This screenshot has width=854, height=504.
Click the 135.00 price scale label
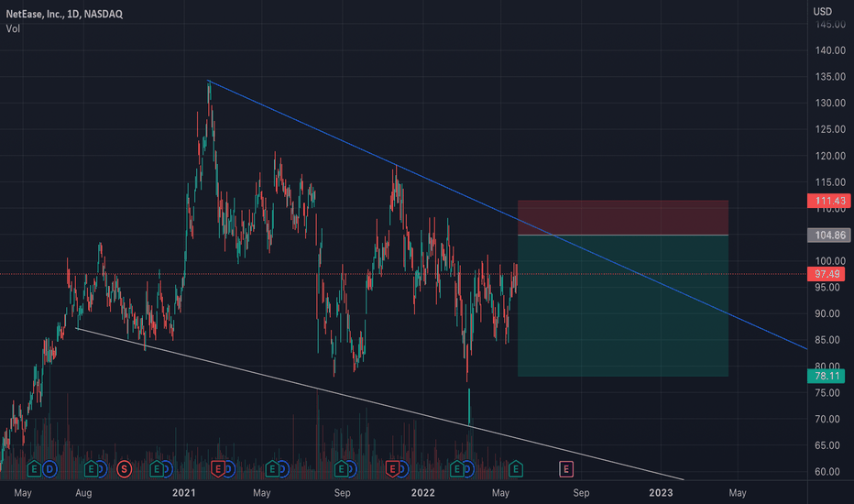point(830,76)
